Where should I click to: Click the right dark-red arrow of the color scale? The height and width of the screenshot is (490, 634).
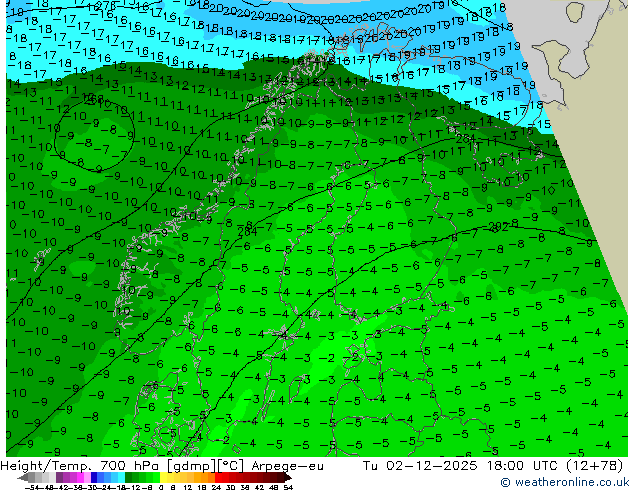click(287, 477)
